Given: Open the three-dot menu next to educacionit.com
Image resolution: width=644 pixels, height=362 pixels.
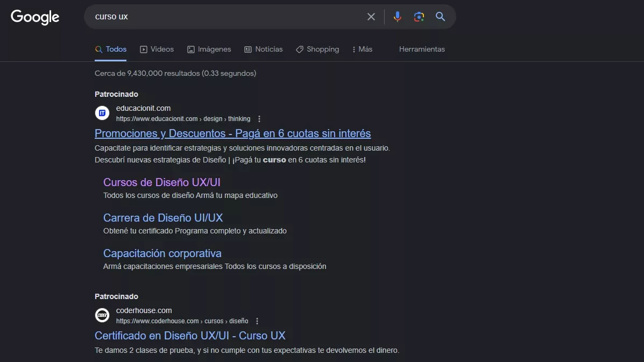Looking at the screenshot, I should pyautogui.click(x=259, y=118).
